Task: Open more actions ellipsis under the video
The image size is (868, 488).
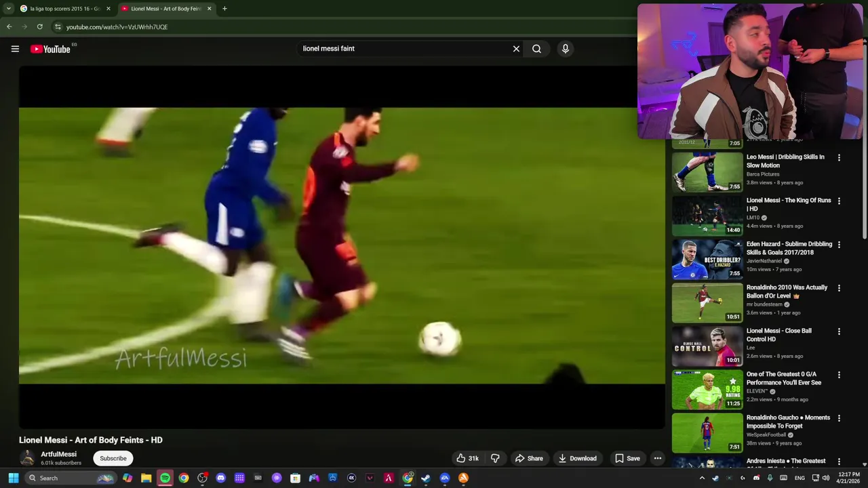Action: 657,458
